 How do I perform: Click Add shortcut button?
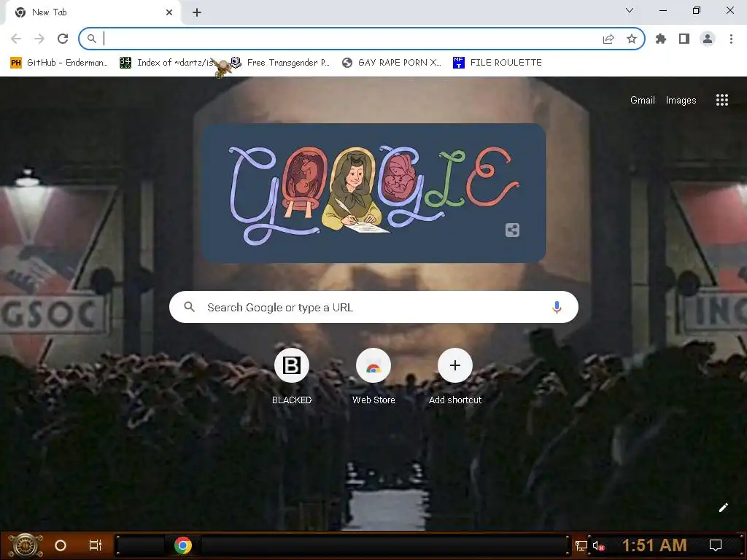pos(455,376)
